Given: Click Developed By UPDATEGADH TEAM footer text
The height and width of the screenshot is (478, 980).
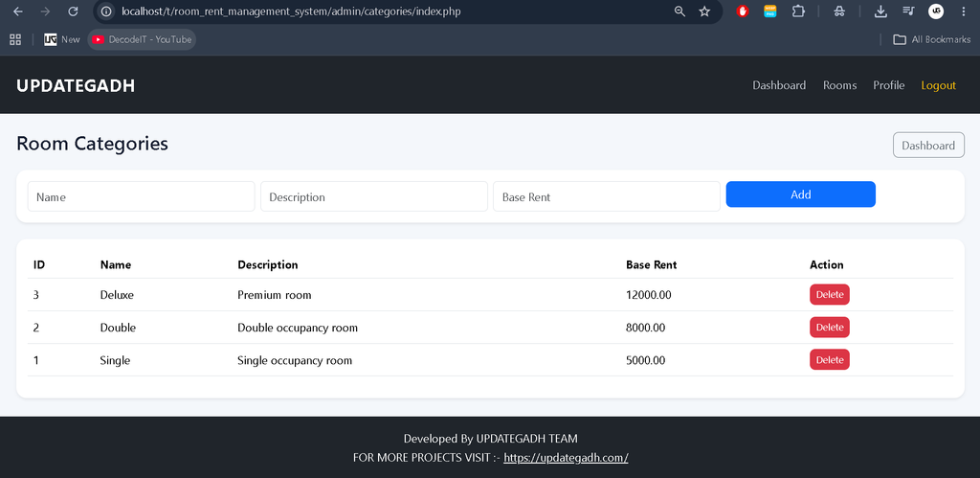Looking at the screenshot, I should (491, 438).
